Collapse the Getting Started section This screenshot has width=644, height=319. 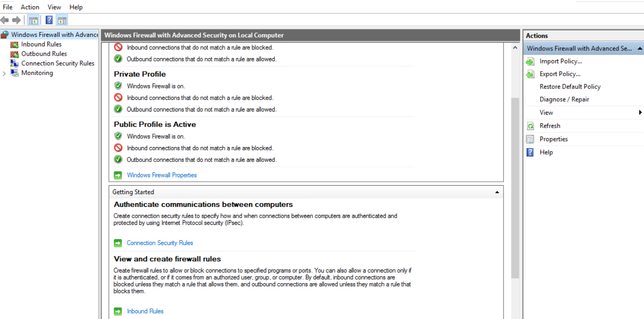(x=497, y=192)
